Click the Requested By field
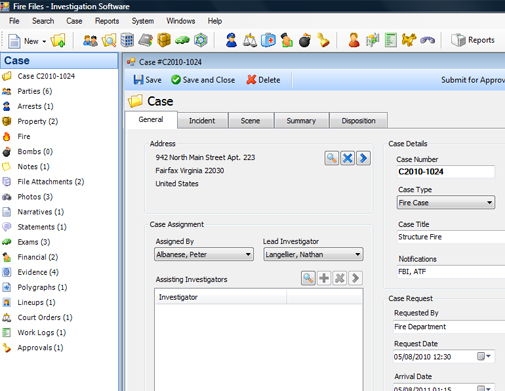The image size is (505, 391). click(449, 327)
